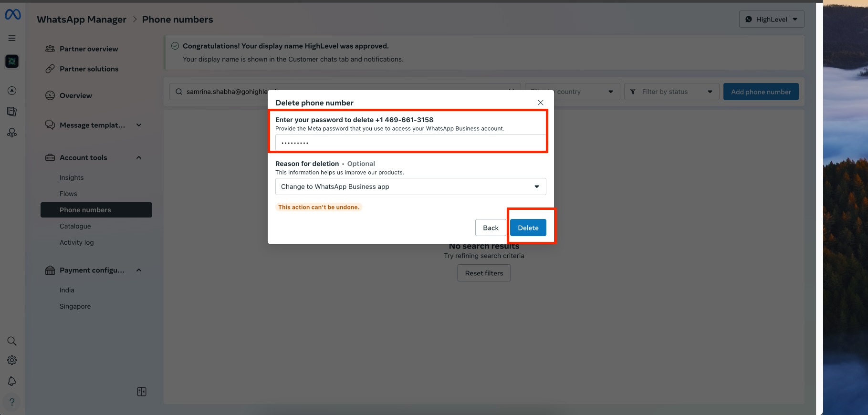Close the Delete phone number dialog
Screen dimensions: 868x415
pyautogui.click(x=541, y=103)
